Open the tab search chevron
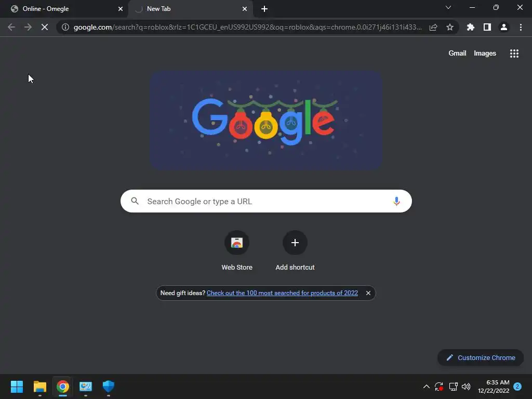The image size is (532, 399). click(x=448, y=7)
